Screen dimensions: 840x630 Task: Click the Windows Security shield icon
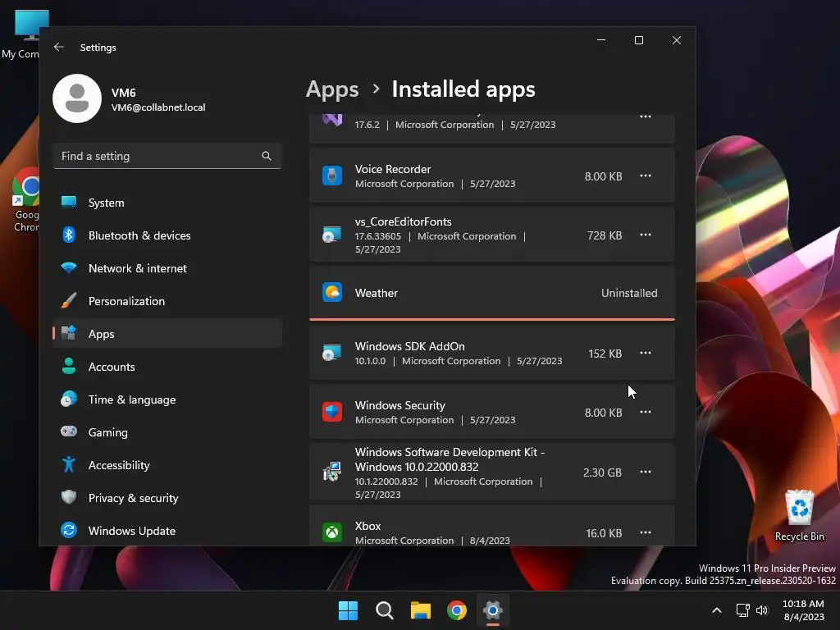tap(332, 412)
